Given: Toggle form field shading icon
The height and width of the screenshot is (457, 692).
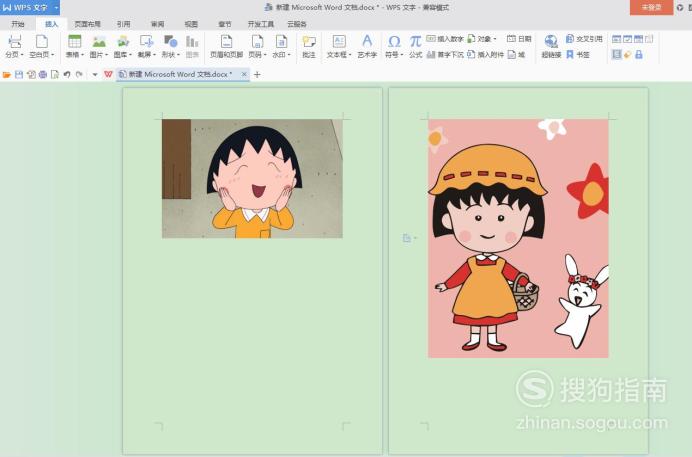Looking at the screenshot, I should pyautogui.click(x=617, y=55).
